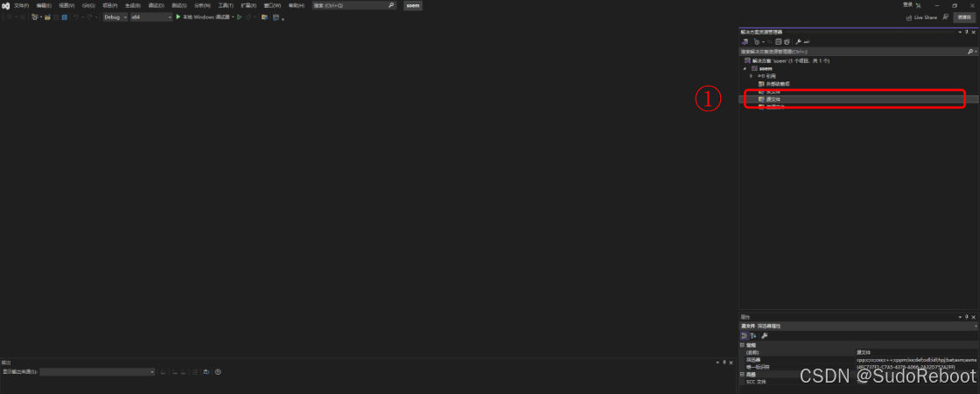Viewport: 980px width, 394px height.
Task: Open the 调试(D) menu
Action: click(x=157, y=5)
